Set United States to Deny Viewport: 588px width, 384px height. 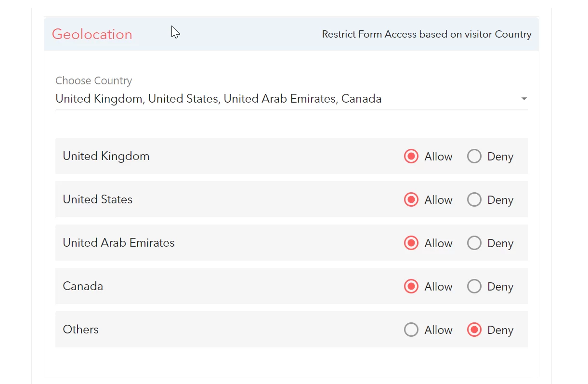coord(474,200)
